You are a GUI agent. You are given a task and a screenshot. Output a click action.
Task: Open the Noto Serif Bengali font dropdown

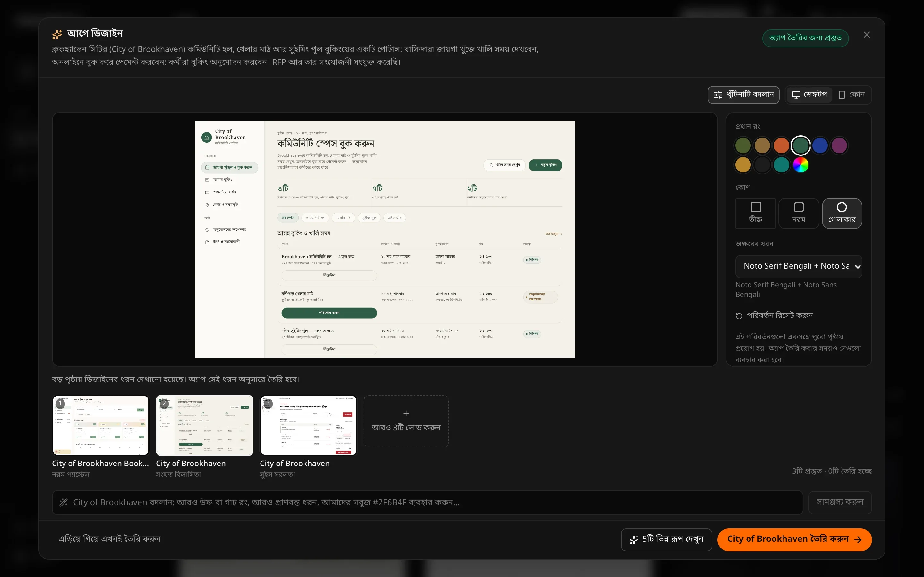coord(798,266)
